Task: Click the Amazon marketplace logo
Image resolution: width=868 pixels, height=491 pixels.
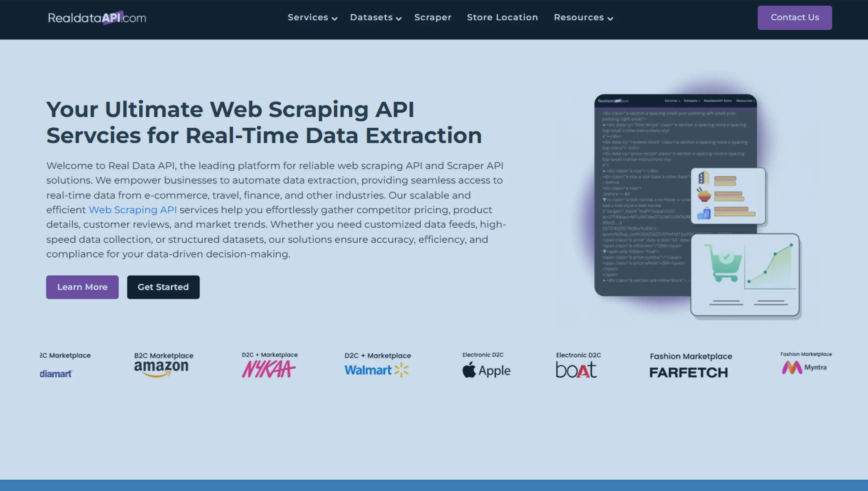Action: click(161, 368)
